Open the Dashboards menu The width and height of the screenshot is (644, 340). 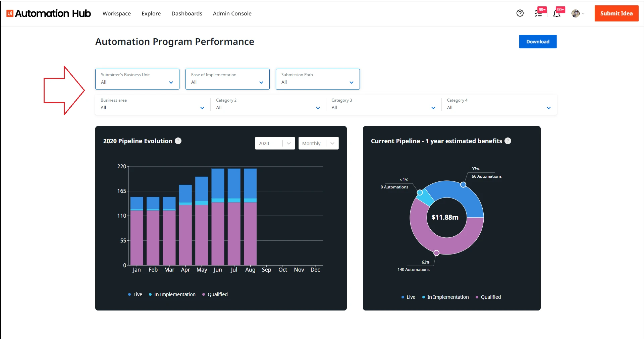(x=187, y=13)
